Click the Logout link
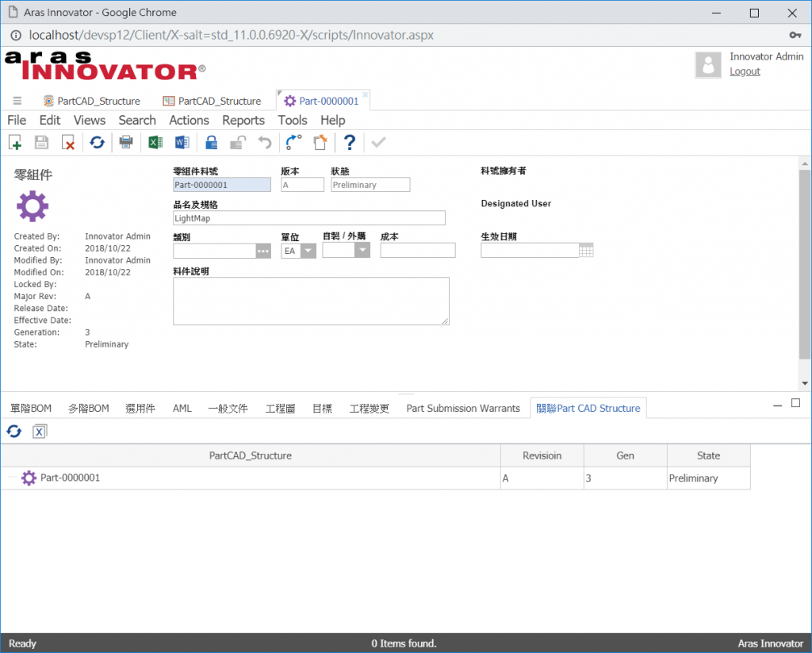This screenshot has height=653, width=812. pyautogui.click(x=745, y=71)
